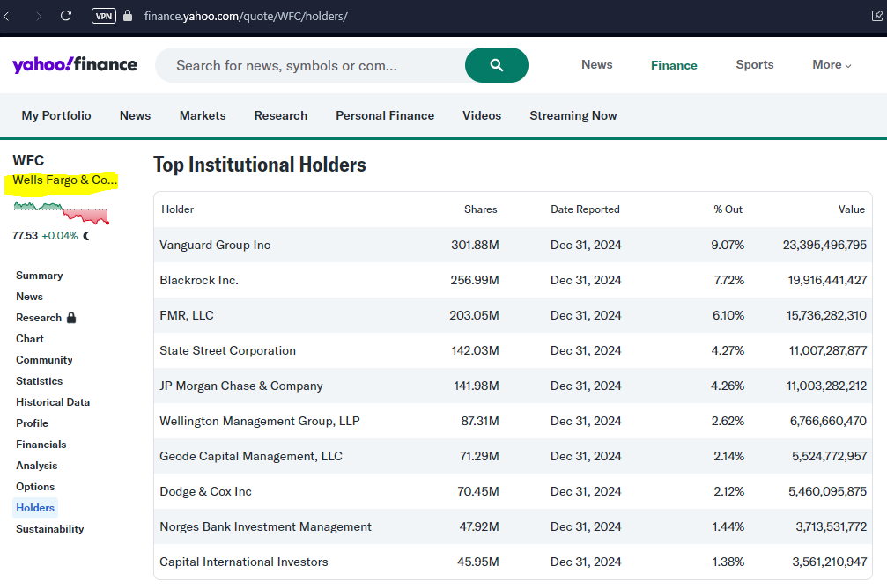Reload the page with refresh icon

coord(66,16)
